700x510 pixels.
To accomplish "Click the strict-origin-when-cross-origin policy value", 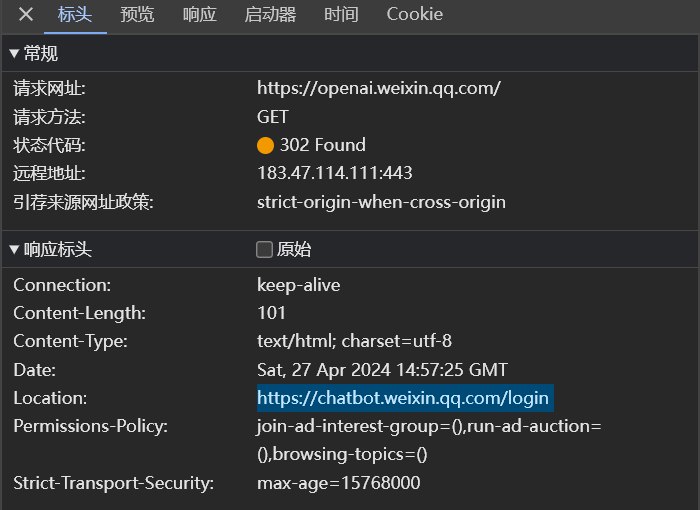I will (x=381, y=202).
